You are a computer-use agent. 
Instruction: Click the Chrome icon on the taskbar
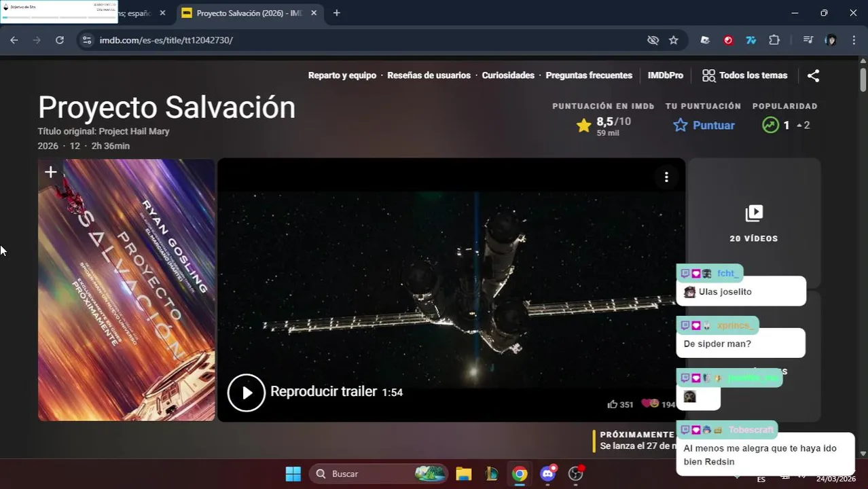(x=520, y=473)
